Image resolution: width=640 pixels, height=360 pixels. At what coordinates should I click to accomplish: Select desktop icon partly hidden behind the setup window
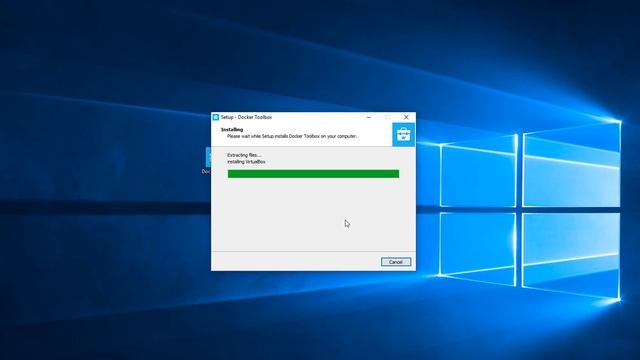207,161
